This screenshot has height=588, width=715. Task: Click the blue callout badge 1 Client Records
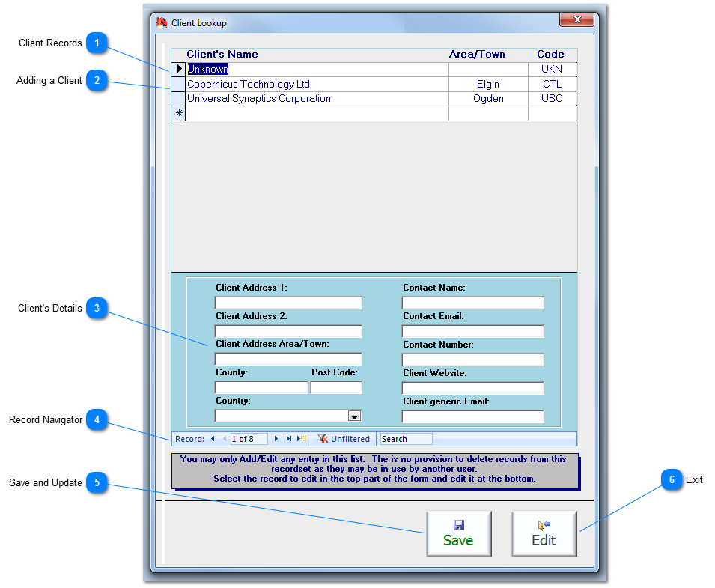click(x=97, y=43)
